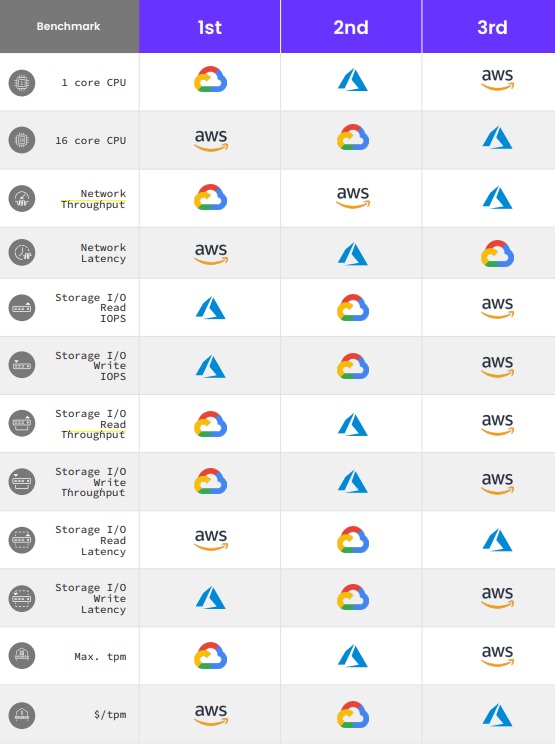The width and height of the screenshot is (555, 744).
Task: Click the Azure logo in Storage I/O Write Latency row
Action: click(x=211, y=597)
